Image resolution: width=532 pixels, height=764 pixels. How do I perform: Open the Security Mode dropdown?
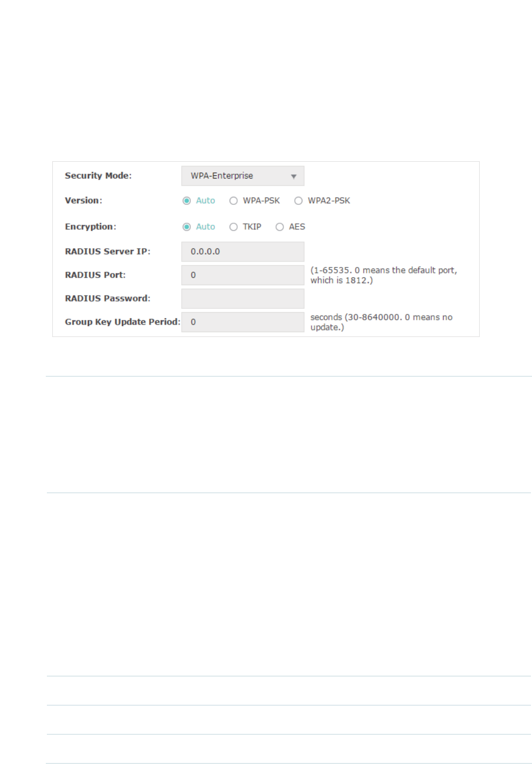[x=243, y=176]
